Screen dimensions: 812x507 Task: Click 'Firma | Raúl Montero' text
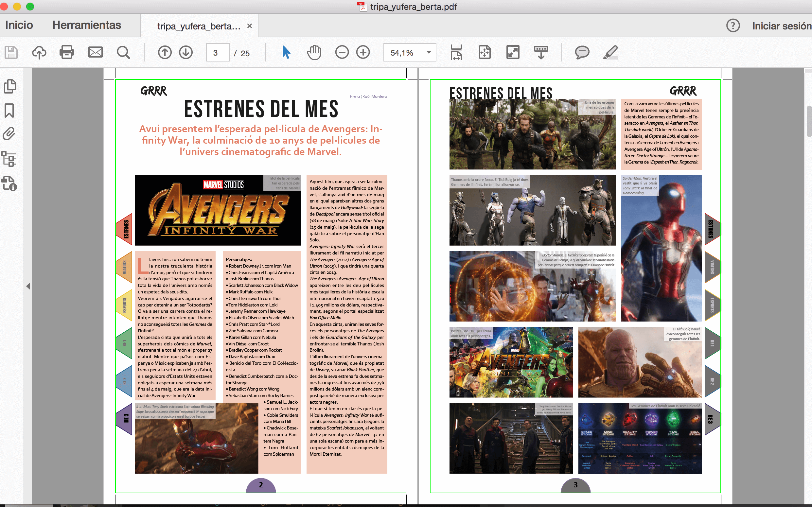368,96
